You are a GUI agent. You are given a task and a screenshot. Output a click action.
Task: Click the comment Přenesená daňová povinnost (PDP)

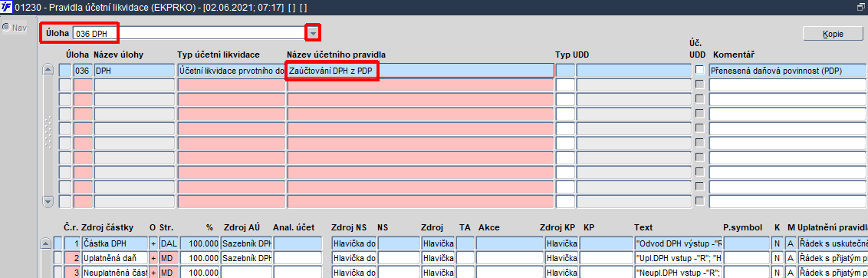pyautogui.click(x=787, y=71)
